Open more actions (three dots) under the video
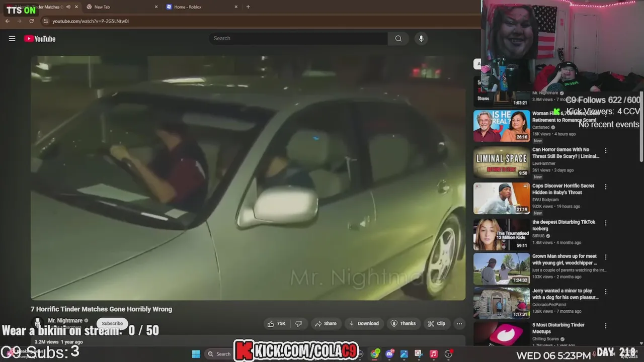The width and height of the screenshot is (644, 362). [459, 324]
